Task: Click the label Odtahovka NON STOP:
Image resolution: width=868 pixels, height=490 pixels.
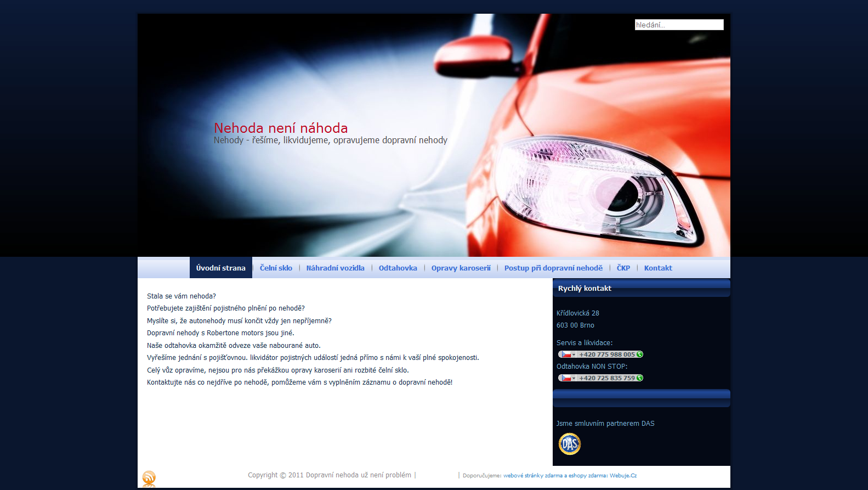Action: click(x=592, y=366)
